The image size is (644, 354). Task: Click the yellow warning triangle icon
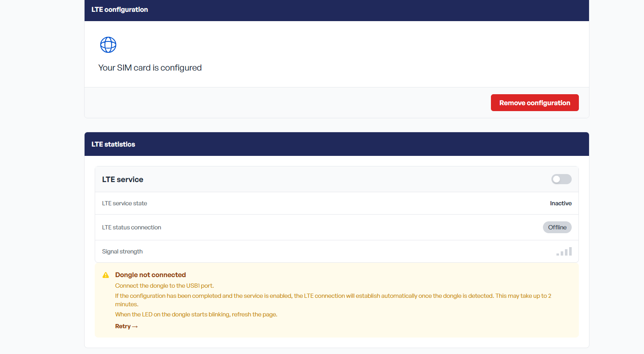click(106, 275)
